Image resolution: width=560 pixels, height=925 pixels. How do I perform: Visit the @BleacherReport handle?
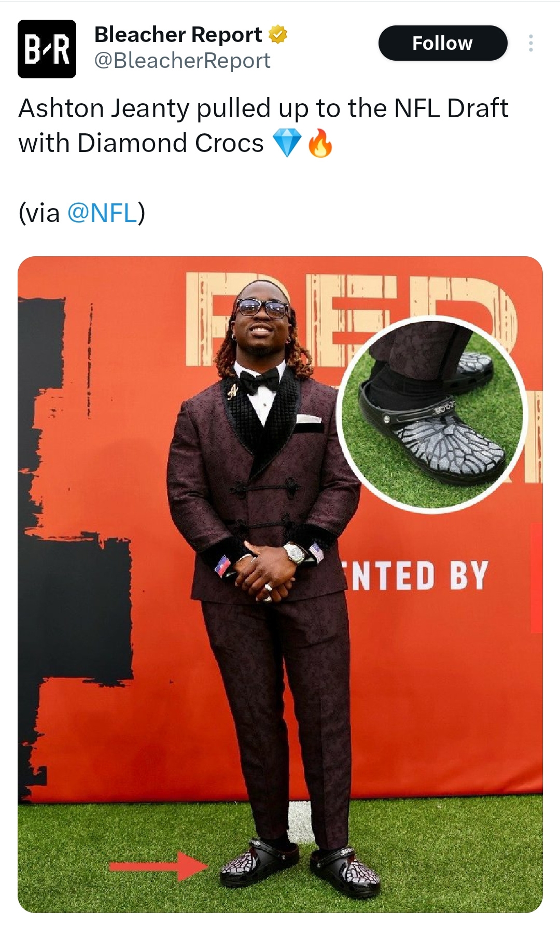click(182, 61)
